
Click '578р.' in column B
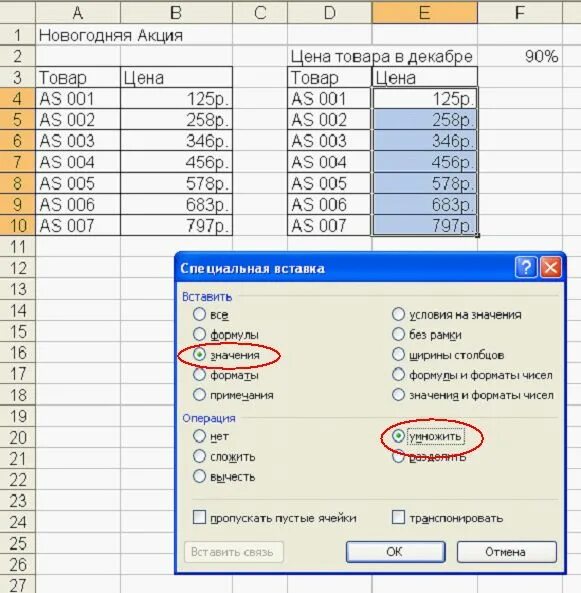coord(176,183)
